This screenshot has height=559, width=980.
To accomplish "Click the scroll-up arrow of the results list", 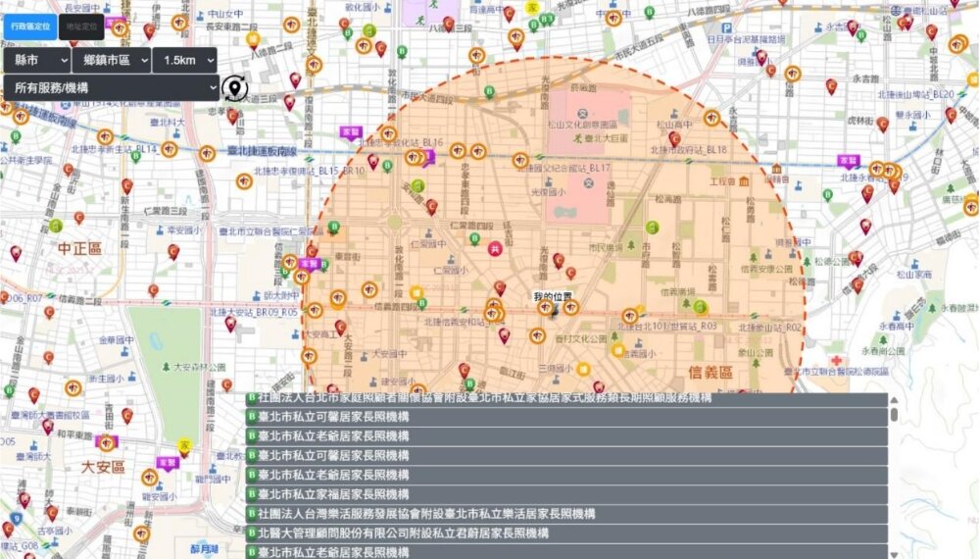I will coord(894,400).
